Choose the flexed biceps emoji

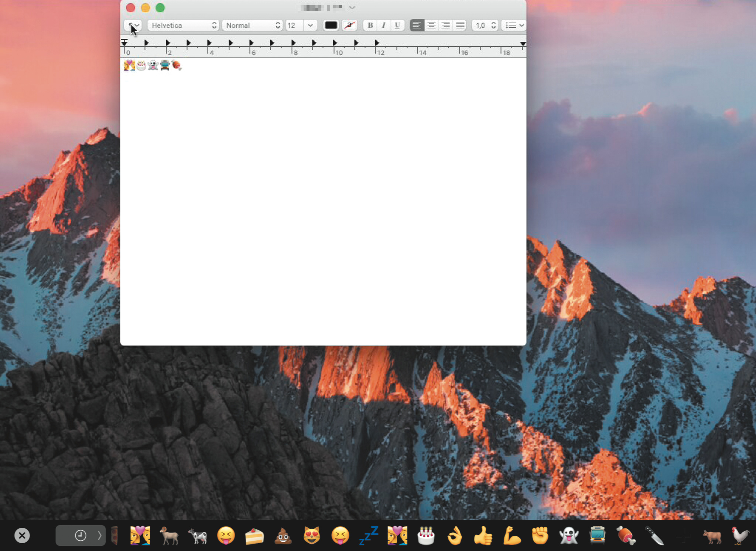click(512, 535)
